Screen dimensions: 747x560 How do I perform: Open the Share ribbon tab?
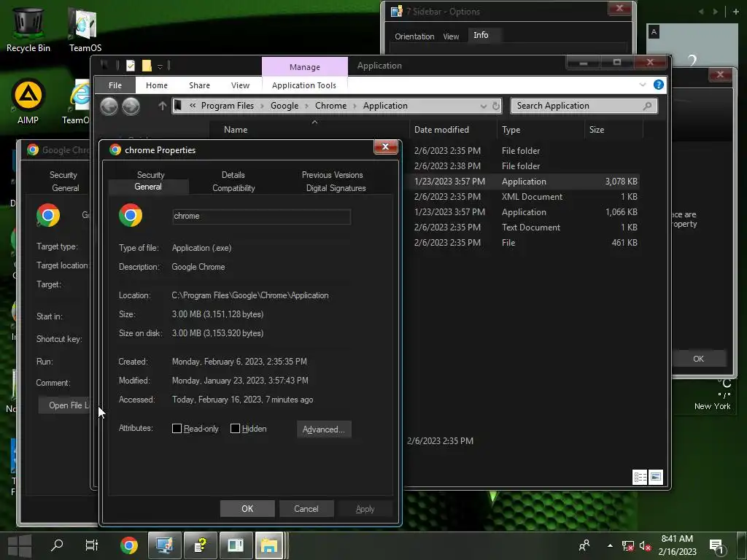point(199,85)
